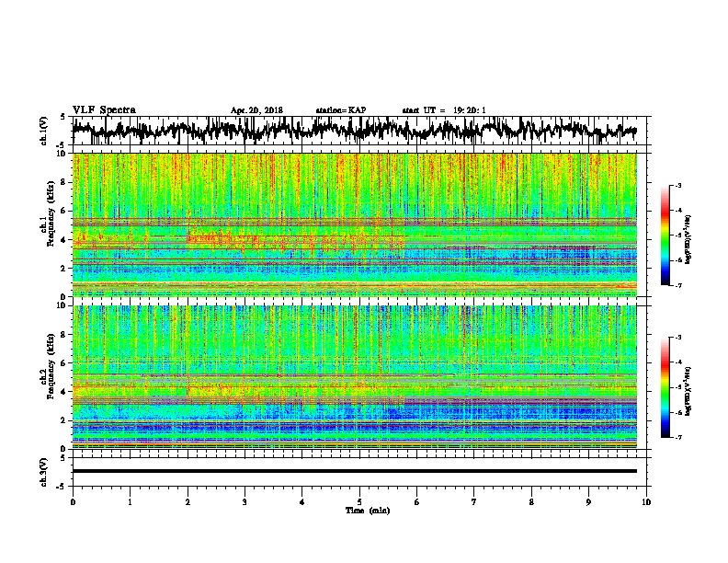Click the flat black ch.3 voltage trace
This screenshot has height=563, width=728.
(355, 471)
